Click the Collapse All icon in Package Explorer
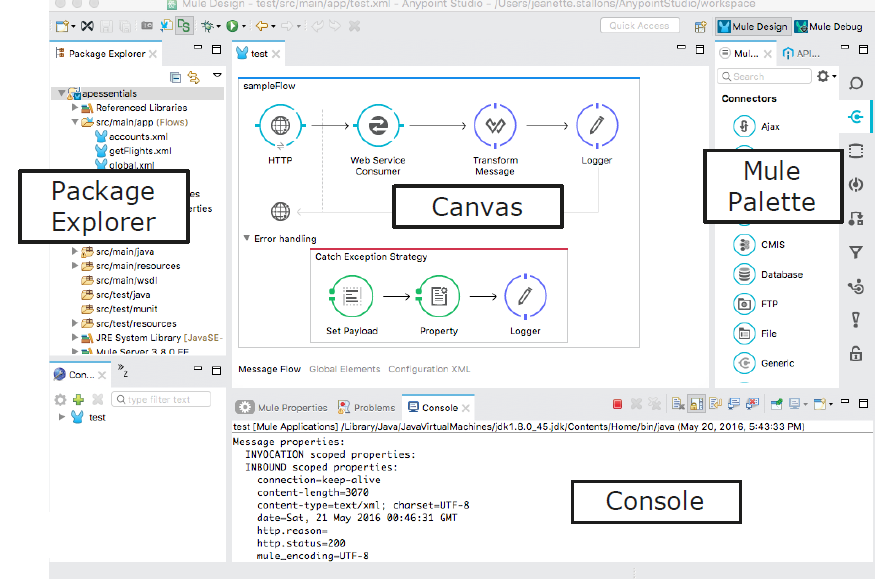Viewport: 879px width, 583px height. (x=175, y=77)
